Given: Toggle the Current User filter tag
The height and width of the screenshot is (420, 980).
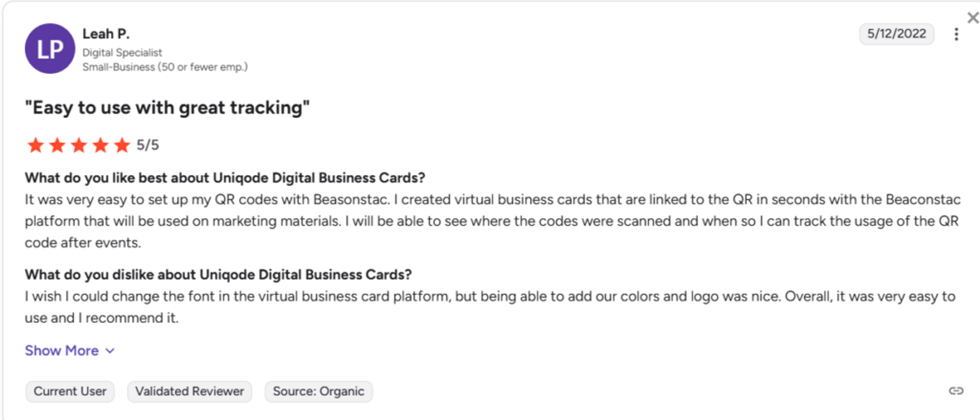Looking at the screenshot, I should (69, 391).
